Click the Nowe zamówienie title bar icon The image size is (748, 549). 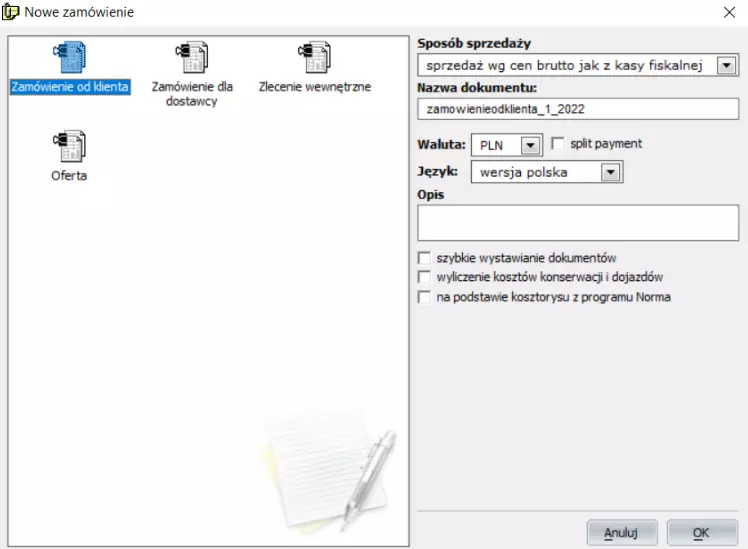tap(10, 12)
